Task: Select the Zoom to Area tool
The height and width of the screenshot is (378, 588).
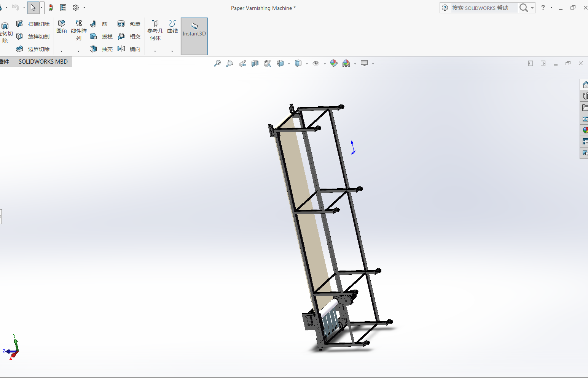Action: point(230,64)
